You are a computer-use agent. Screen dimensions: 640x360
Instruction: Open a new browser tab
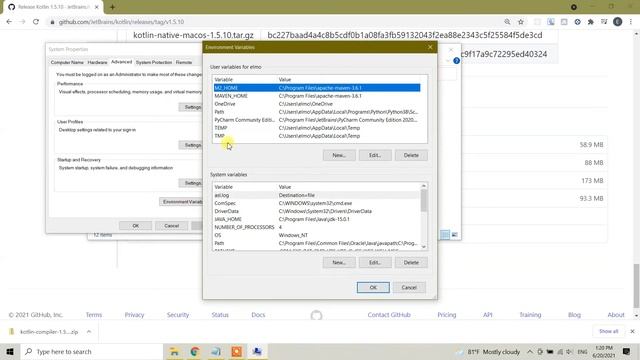click(x=112, y=7)
